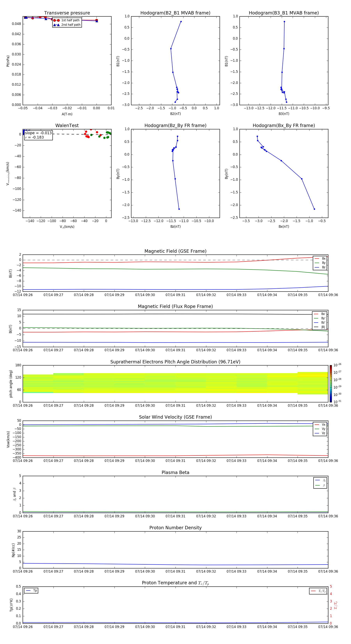Click the 'Proton Temperature and Te/Tp' title
Viewport: 351px width, 644px height.
click(175, 583)
